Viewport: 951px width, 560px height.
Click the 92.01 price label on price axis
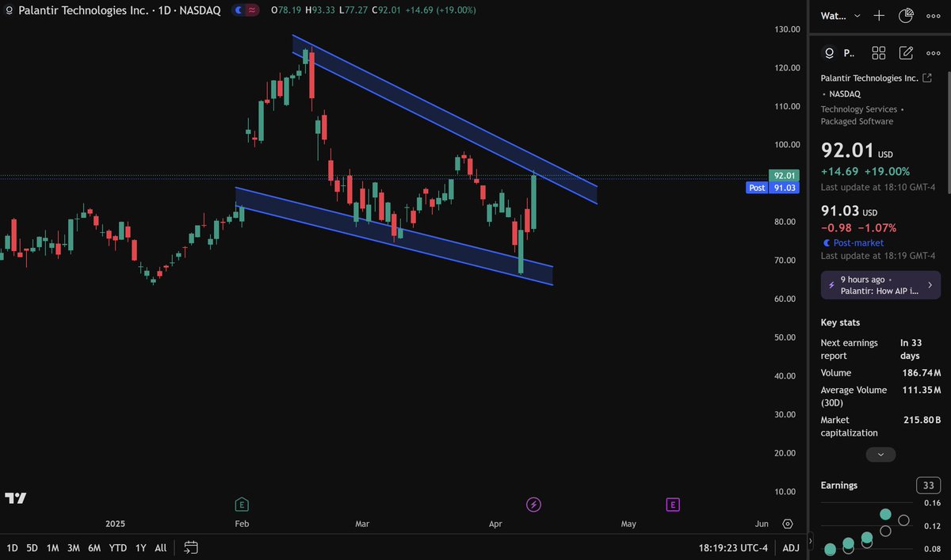click(785, 175)
